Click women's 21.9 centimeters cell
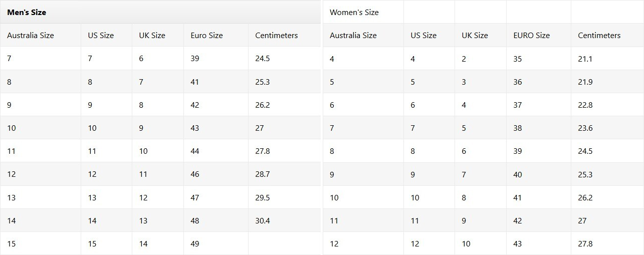The height and width of the screenshot is (255, 644). click(x=585, y=82)
